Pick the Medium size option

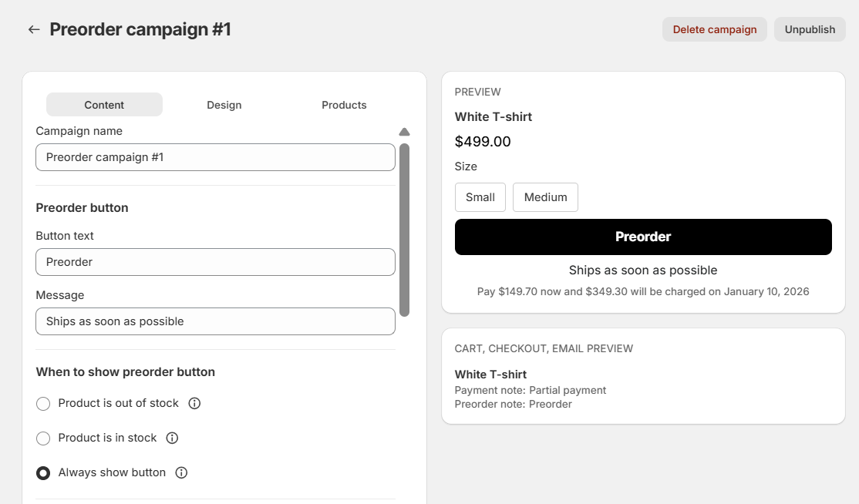pos(545,197)
